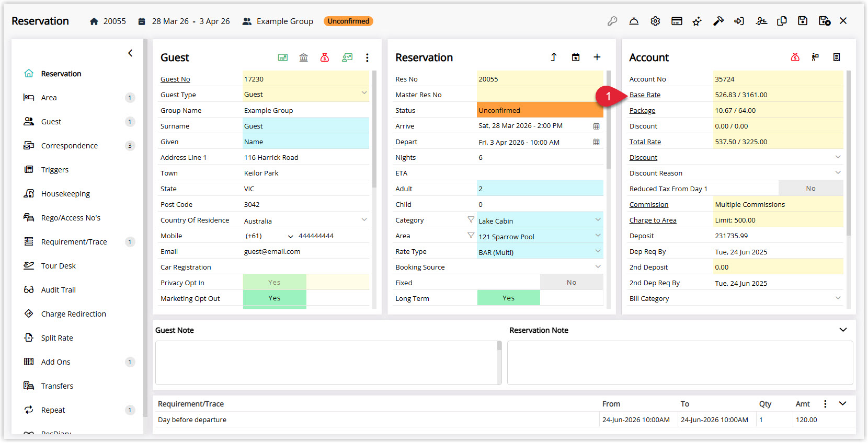Click the Guest No link
This screenshot has width=868, height=443.
click(175, 79)
